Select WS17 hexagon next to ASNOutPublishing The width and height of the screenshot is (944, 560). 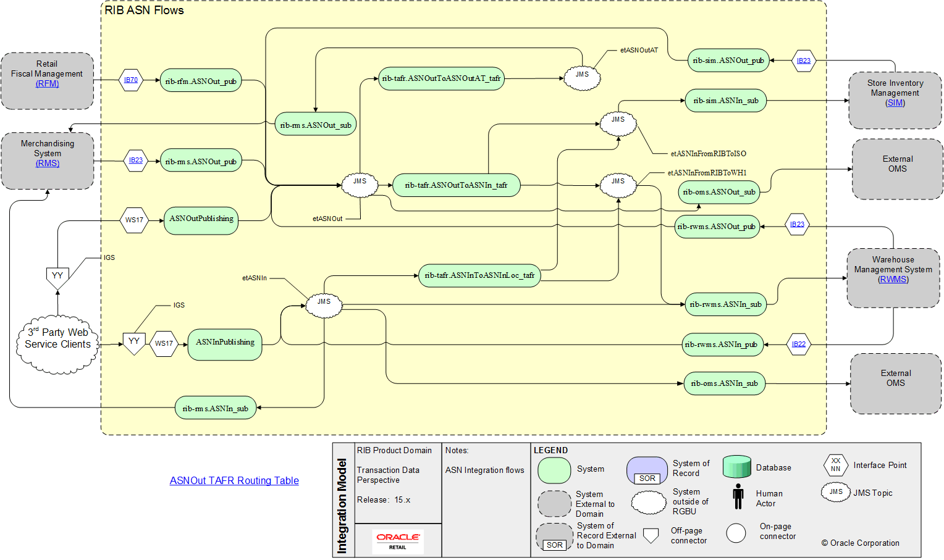(134, 220)
